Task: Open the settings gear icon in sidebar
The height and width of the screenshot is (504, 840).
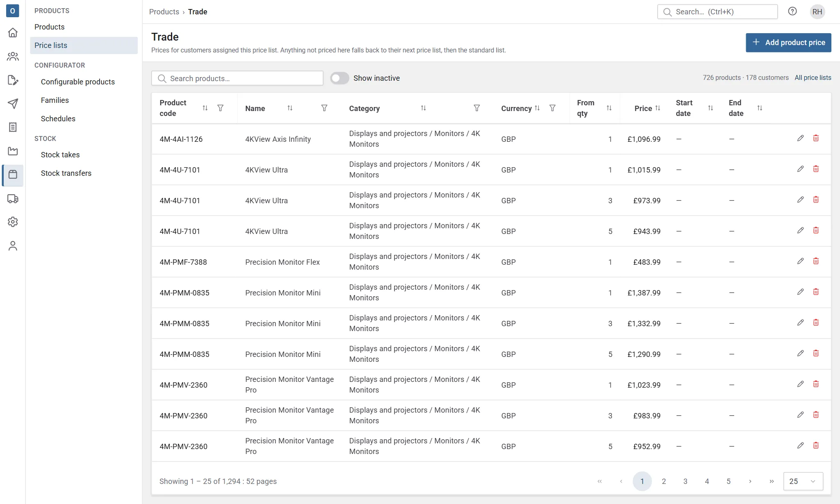Action: pos(13,222)
